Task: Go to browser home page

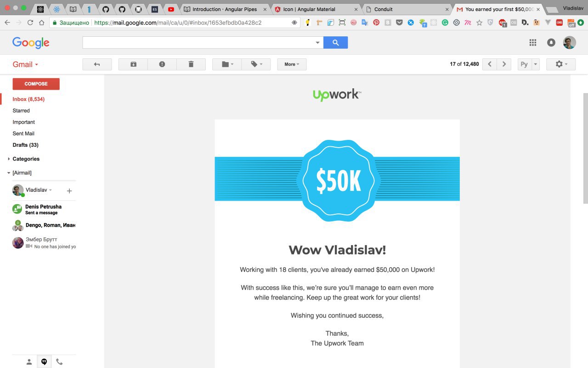Action: pos(41,23)
